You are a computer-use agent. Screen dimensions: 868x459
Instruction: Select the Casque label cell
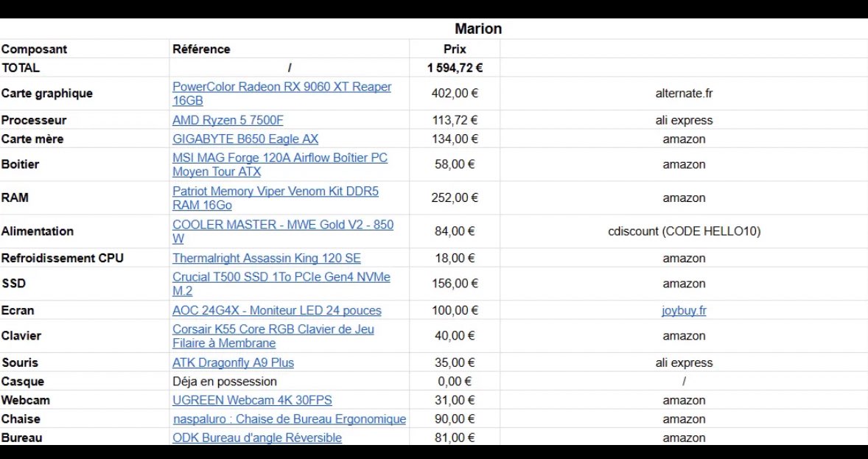84,382
